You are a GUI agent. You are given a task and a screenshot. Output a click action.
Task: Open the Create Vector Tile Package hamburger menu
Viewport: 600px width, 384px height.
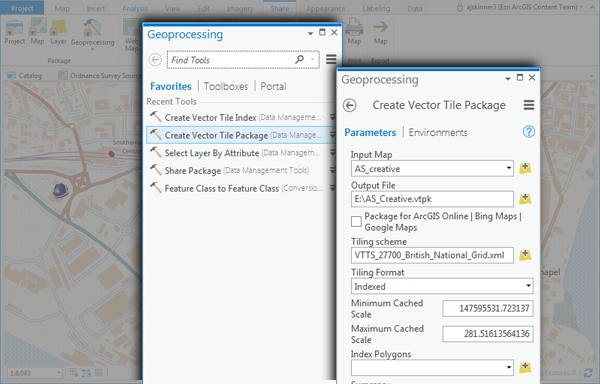coord(529,105)
